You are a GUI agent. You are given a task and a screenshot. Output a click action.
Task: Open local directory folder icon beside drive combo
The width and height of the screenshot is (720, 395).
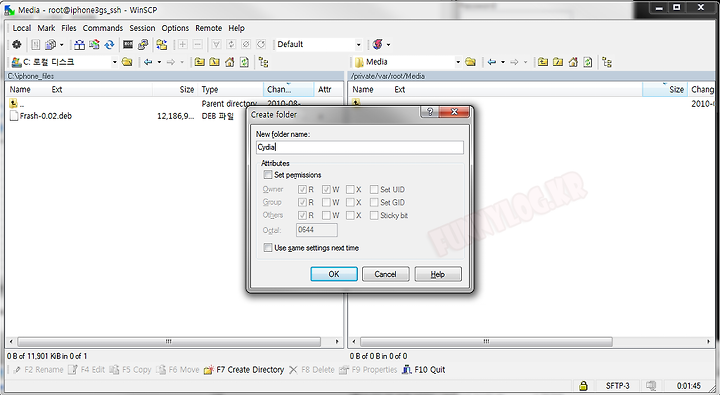pyautogui.click(x=127, y=62)
